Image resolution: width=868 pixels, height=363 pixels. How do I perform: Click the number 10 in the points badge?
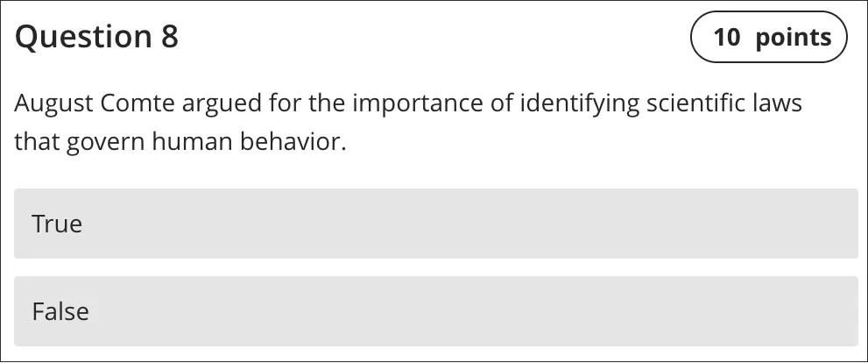click(x=727, y=38)
